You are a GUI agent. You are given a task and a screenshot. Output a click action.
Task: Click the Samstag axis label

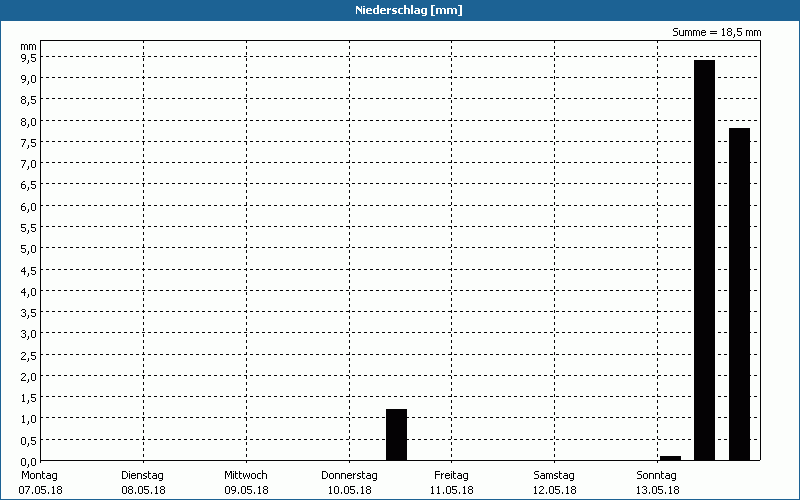click(x=554, y=475)
